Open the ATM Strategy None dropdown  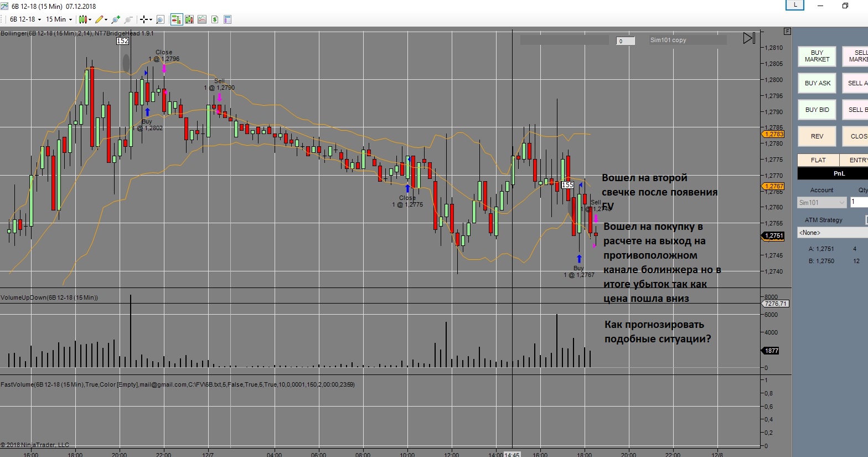(x=833, y=233)
